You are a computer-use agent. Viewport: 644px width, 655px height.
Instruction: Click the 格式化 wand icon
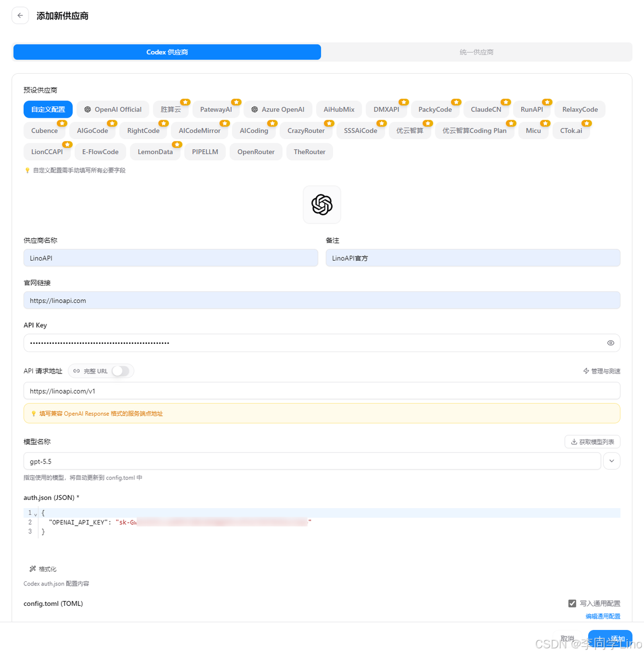(x=33, y=569)
